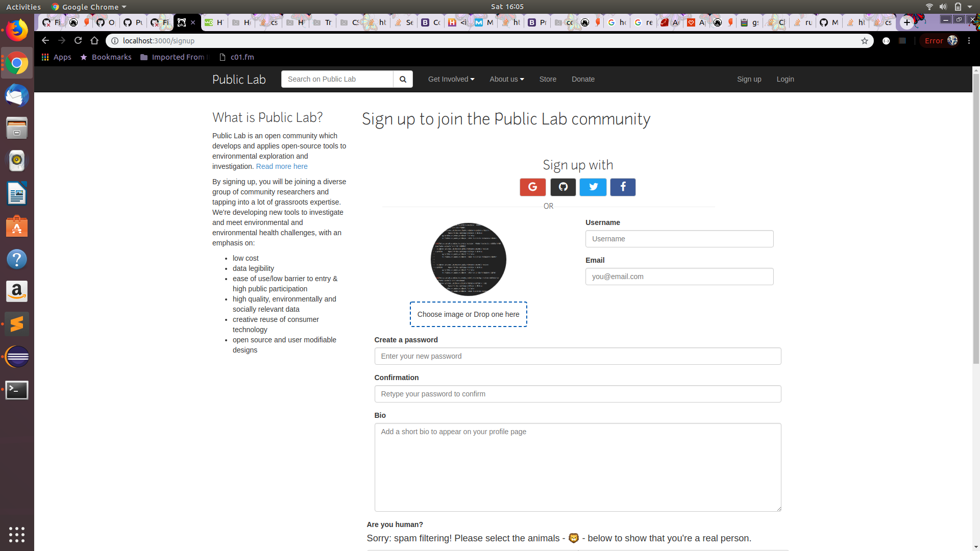Click Choose image or Drop one here
980x551 pixels.
tap(468, 314)
